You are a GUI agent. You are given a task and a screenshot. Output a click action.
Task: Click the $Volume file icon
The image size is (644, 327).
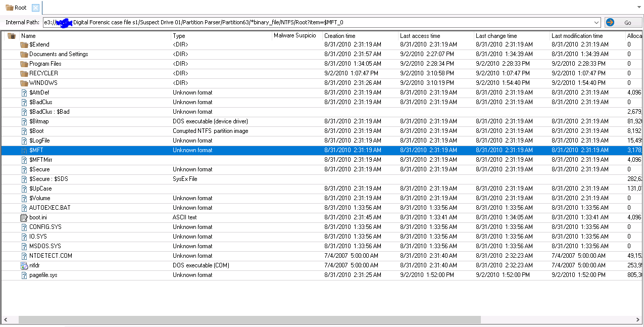[24, 198]
